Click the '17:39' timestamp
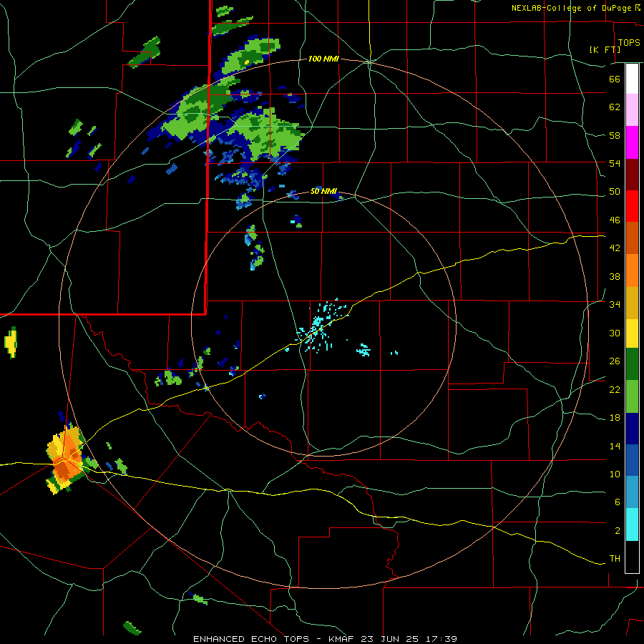644x644 pixels. click(440, 639)
